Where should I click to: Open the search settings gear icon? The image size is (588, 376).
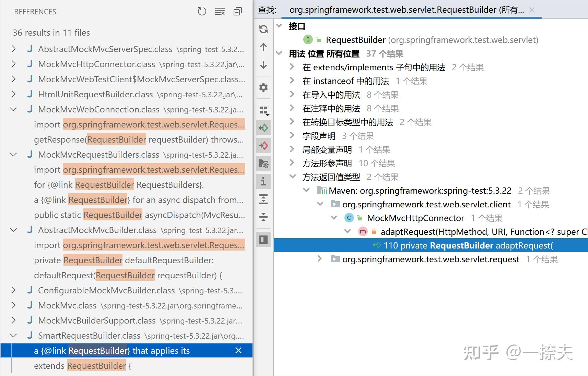tap(263, 87)
